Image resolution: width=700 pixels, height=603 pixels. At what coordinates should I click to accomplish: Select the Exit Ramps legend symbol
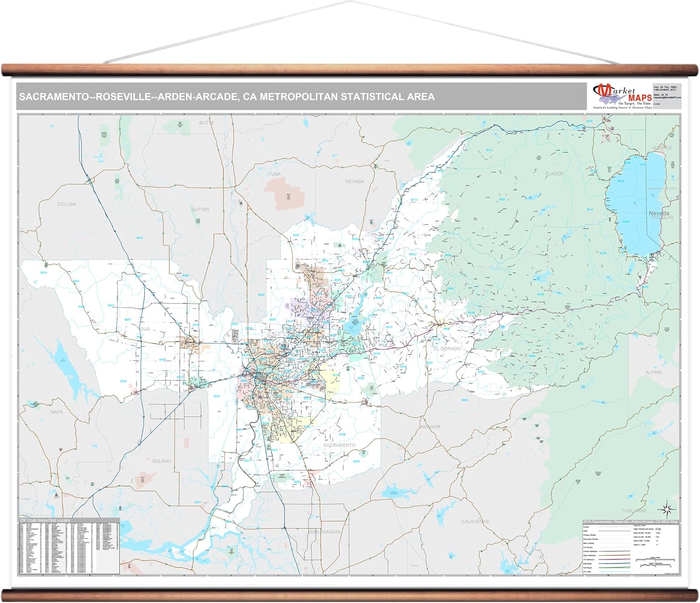(615, 548)
